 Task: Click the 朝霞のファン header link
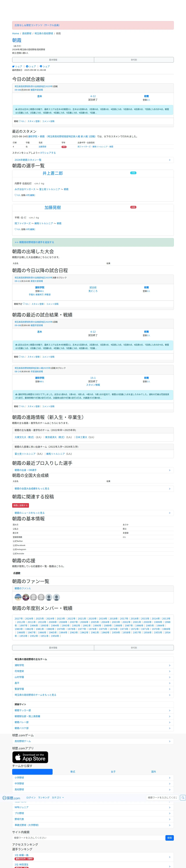pos(23,588)
